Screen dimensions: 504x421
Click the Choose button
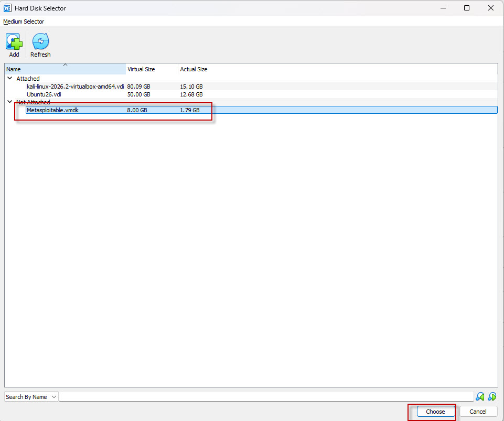click(435, 412)
